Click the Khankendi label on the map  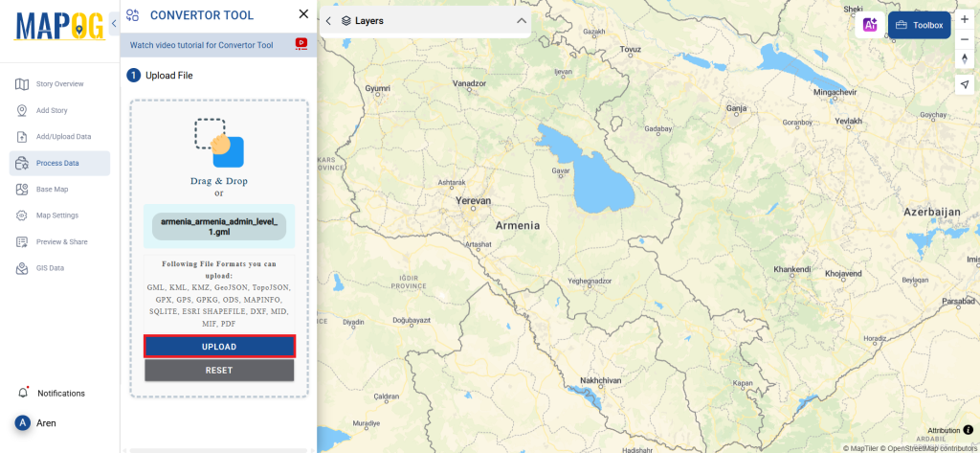click(x=792, y=269)
